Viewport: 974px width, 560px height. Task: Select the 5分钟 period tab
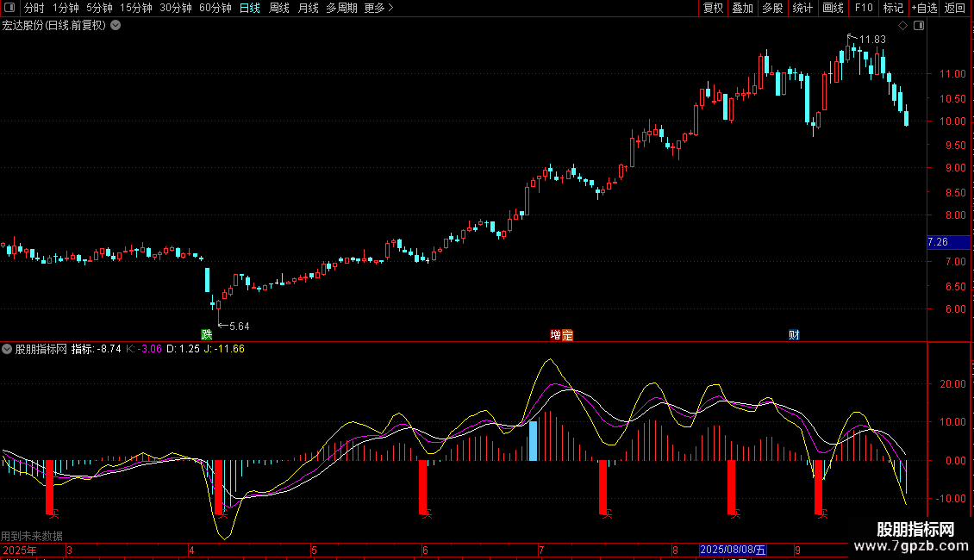coord(99,8)
